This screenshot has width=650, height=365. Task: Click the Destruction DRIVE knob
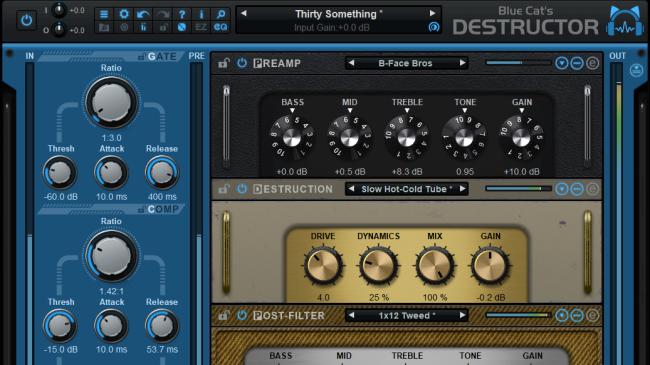[x=323, y=265]
